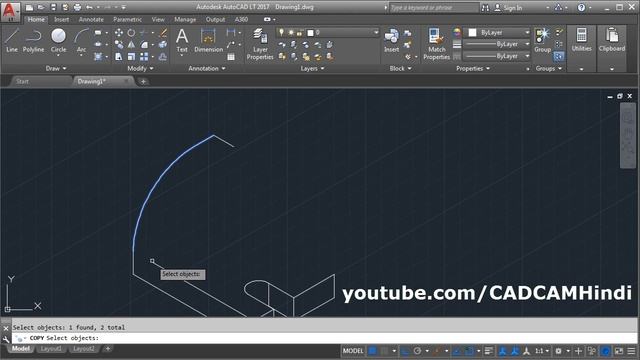Click the Scale tool icon

(131, 56)
